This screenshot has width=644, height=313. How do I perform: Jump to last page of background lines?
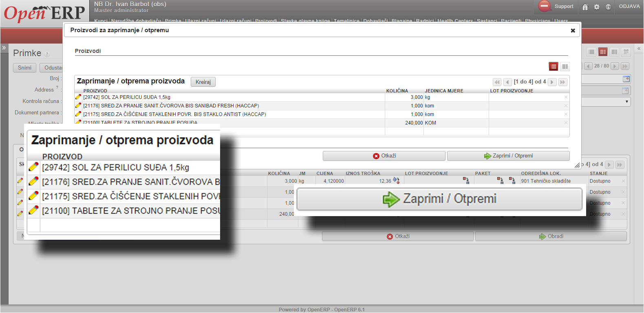620,164
